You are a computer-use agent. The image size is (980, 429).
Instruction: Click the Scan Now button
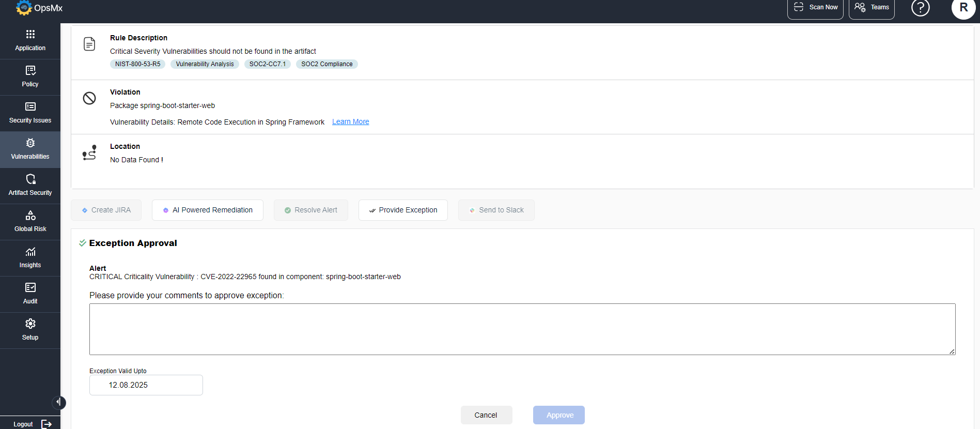815,8
